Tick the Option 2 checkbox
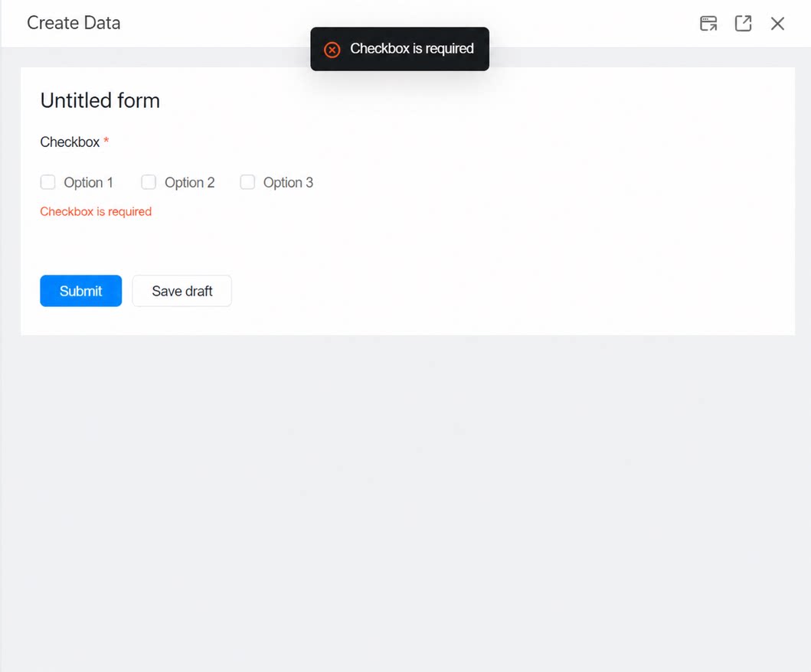The height and width of the screenshot is (672, 811). coord(149,182)
